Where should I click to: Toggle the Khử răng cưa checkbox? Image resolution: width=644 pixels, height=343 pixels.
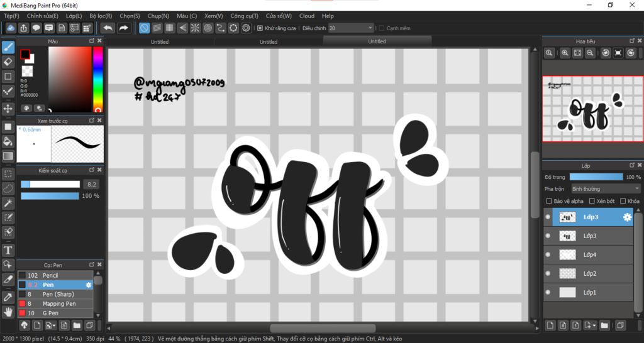coord(260,28)
